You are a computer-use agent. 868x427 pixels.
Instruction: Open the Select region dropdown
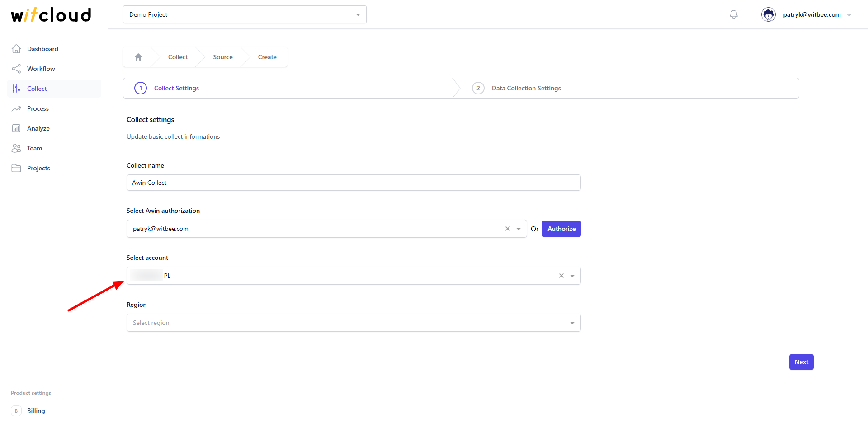point(354,323)
